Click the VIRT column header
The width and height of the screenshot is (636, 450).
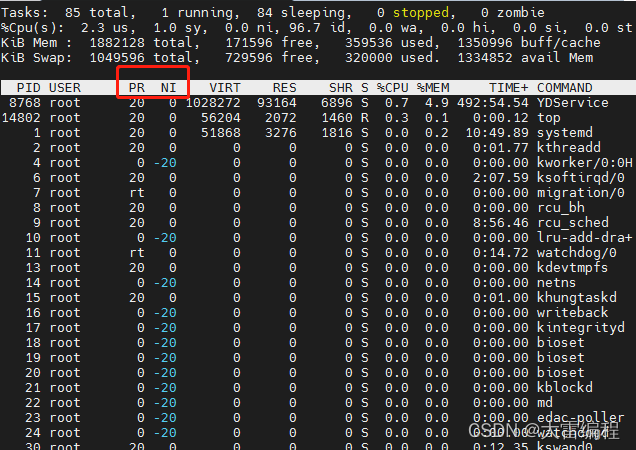(225, 88)
